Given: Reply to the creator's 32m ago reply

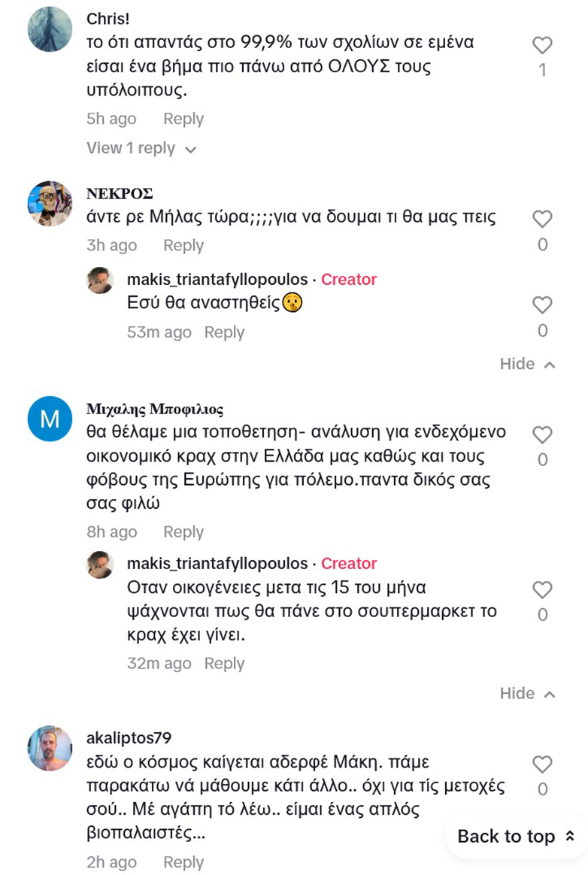Looking at the screenshot, I should (224, 664).
